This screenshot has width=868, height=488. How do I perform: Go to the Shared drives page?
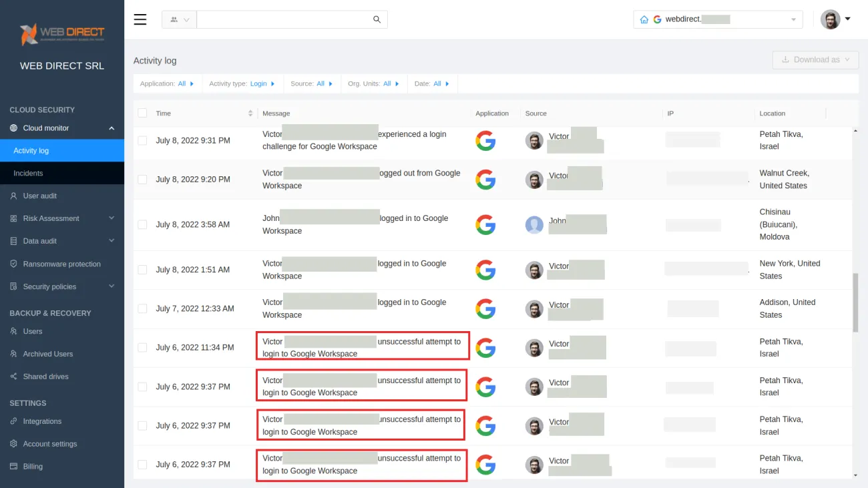pyautogui.click(x=45, y=376)
